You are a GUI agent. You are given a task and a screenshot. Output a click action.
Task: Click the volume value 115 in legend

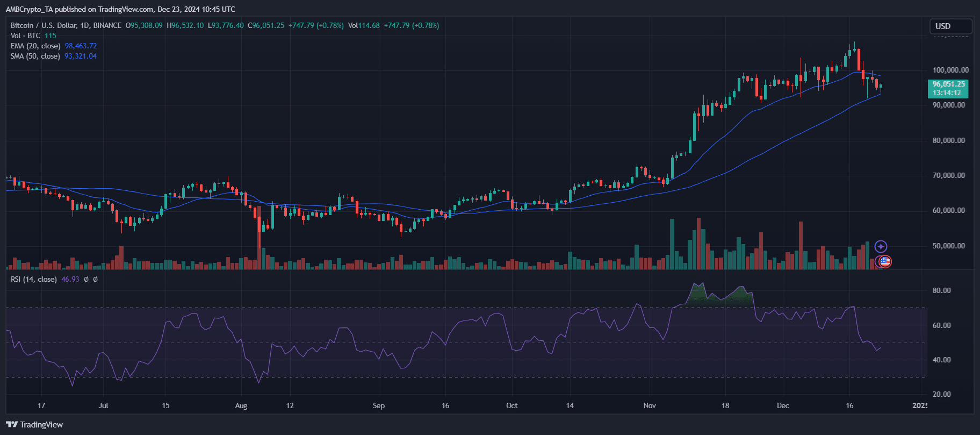click(51, 36)
